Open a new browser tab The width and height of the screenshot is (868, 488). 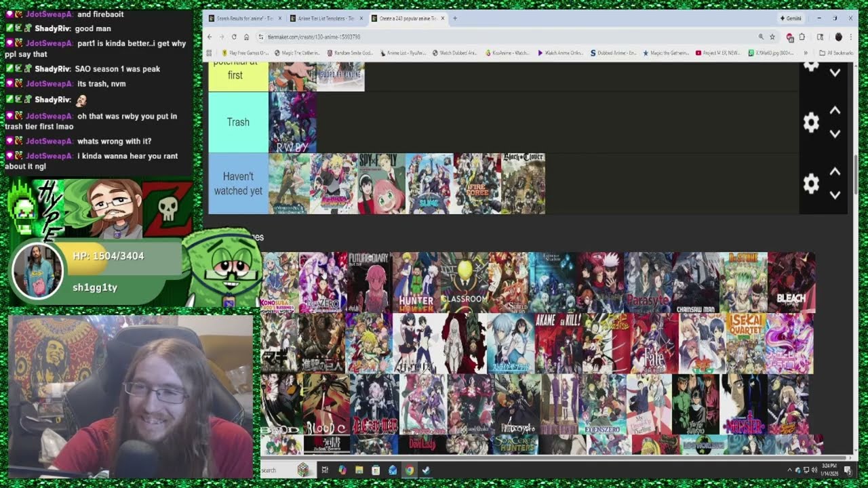[x=454, y=18]
